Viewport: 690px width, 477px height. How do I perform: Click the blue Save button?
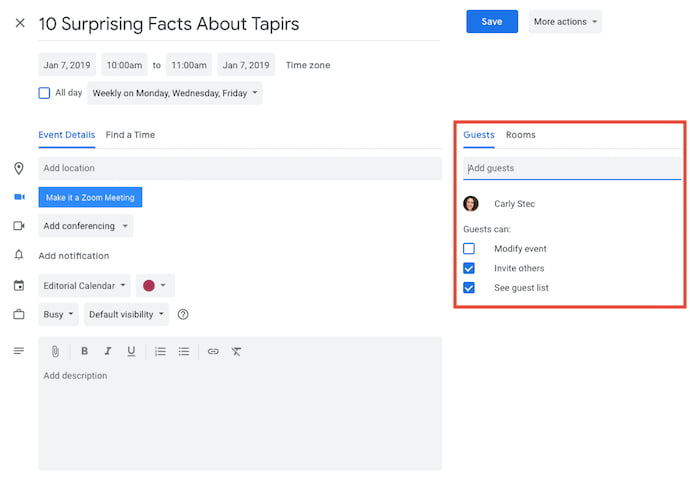[492, 22]
